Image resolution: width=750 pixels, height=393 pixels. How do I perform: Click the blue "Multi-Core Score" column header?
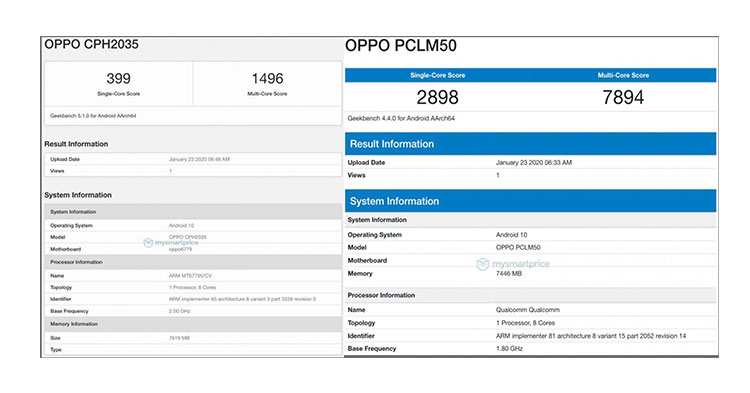click(x=623, y=76)
